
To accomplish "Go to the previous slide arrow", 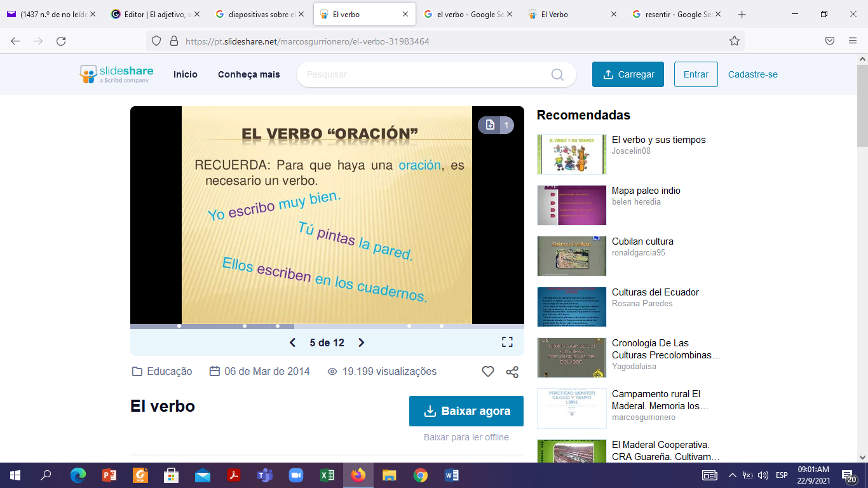I will (x=292, y=342).
